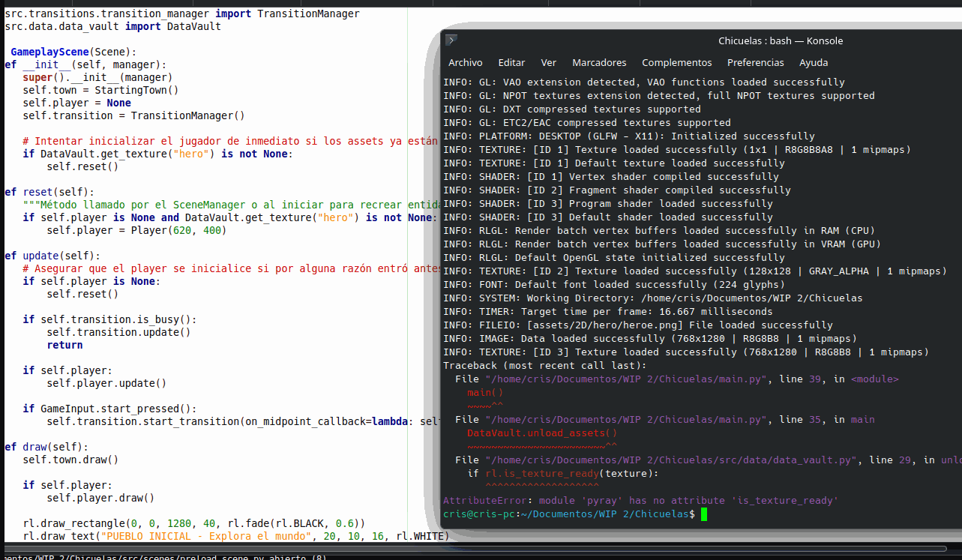The width and height of the screenshot is (962, 560).
Task: Click the 'Render batch vertex buffers ... RAM (CPU)' line
Action: click(x=659, y=231)
